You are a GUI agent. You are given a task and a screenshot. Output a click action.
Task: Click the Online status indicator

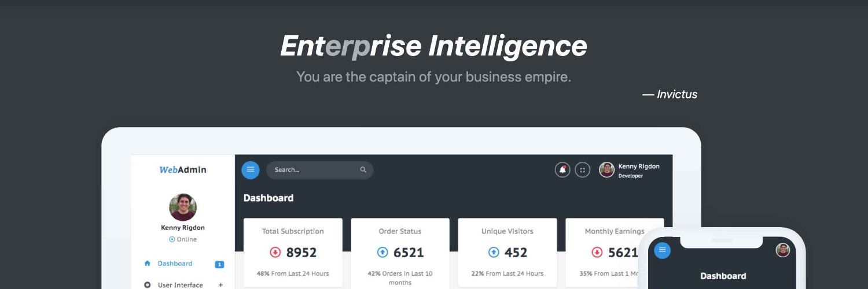tap(183, 239)
